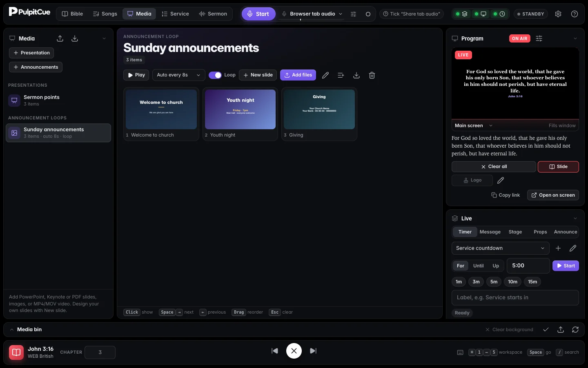Click Open on screen button
Viewport: 588px width, 368px height.
(x=553, y=195)
